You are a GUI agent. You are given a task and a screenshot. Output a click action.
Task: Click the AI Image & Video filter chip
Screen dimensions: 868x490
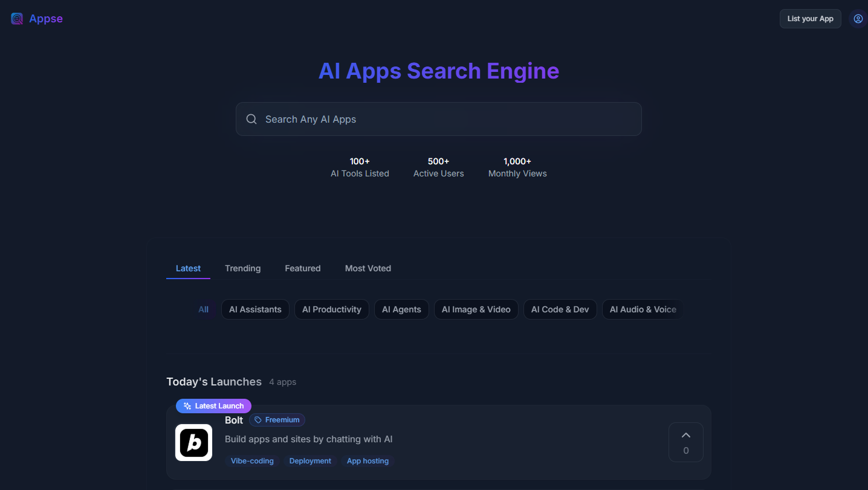pyautogui.click(x=476, y=309)
